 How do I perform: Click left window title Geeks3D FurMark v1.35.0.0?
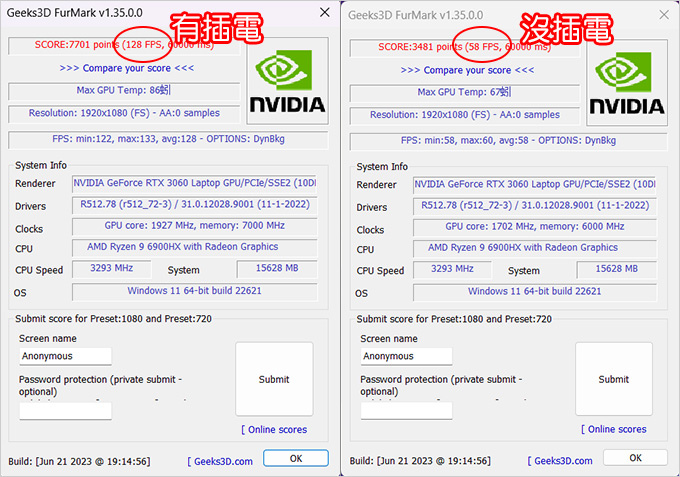point(75,13)
